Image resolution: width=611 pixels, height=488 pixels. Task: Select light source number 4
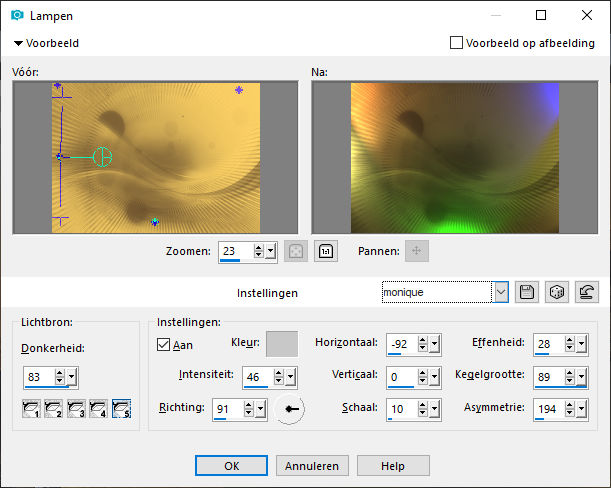click(x=98, y=409)
